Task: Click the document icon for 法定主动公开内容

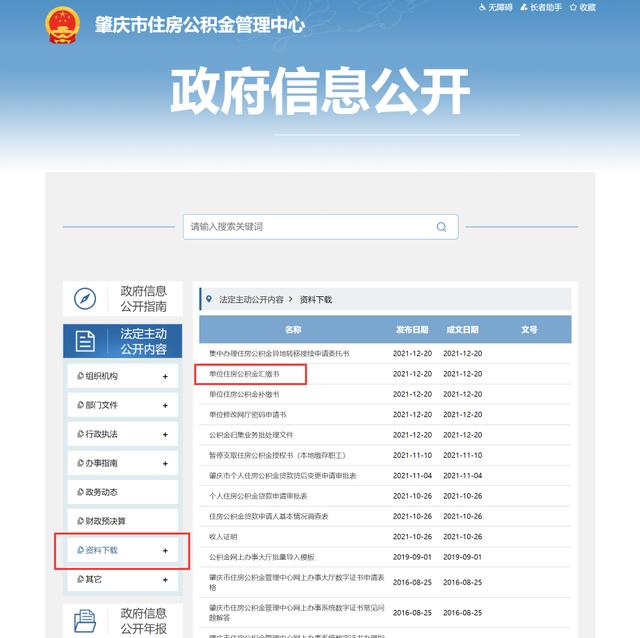Action: click(x=85, y=341)
